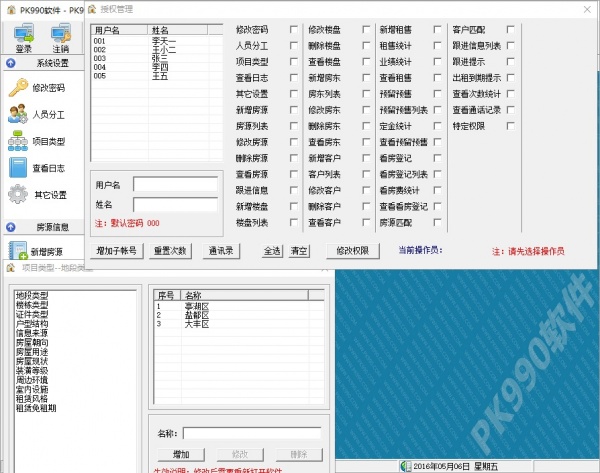Select user 005 王五 row

(x=157, y=76)
